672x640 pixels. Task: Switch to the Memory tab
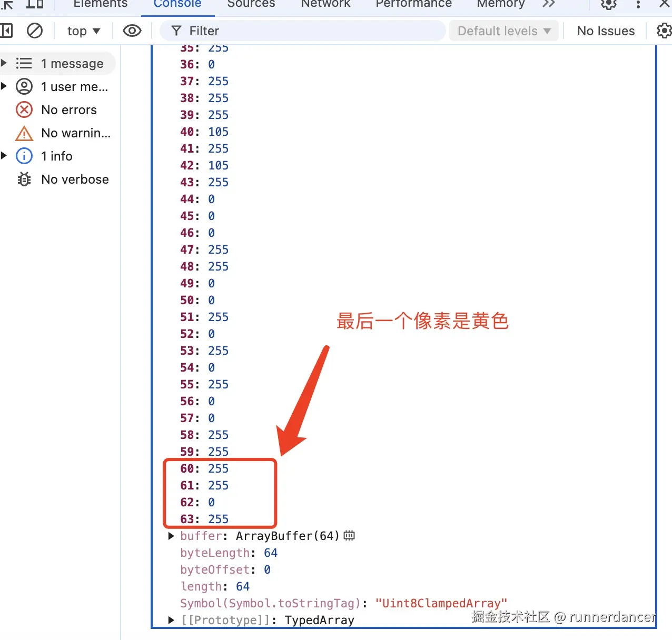pos(501,4)
